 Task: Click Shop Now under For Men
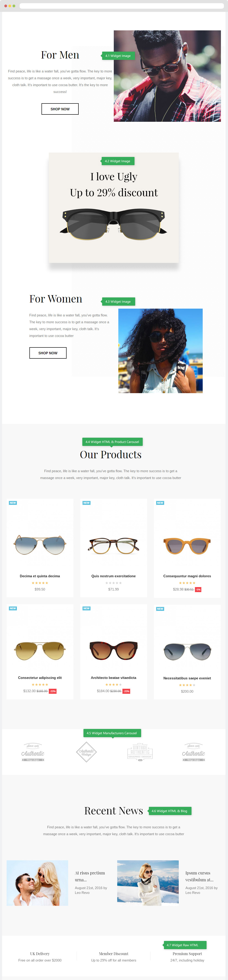tap(60, 109)
